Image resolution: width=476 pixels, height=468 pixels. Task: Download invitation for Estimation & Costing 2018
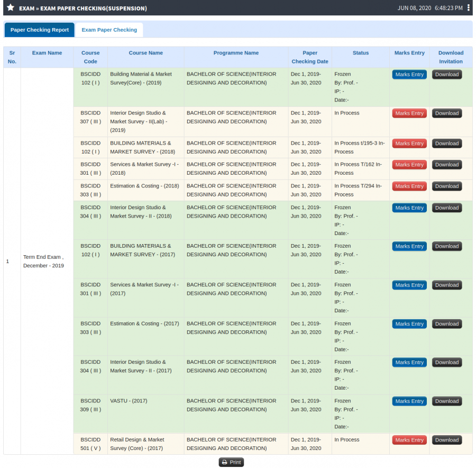click(x=447, y=186)
